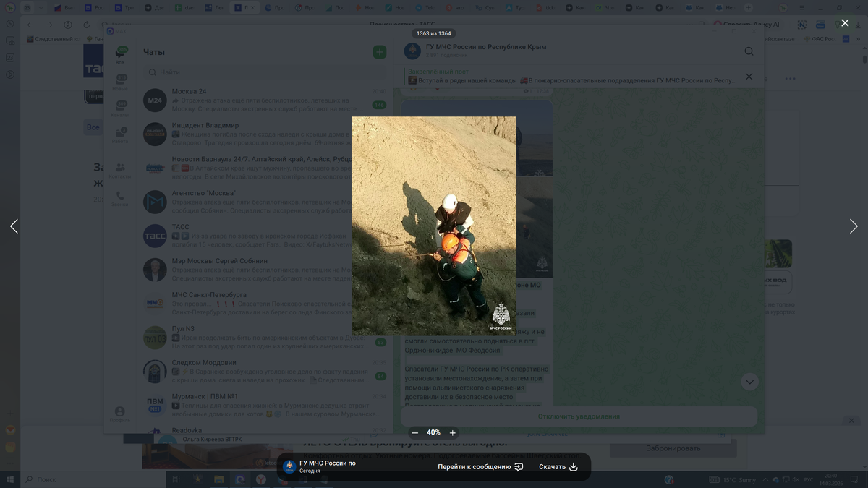
Task: Dismiss the pinned post with its X
Action: coord(749,76)
